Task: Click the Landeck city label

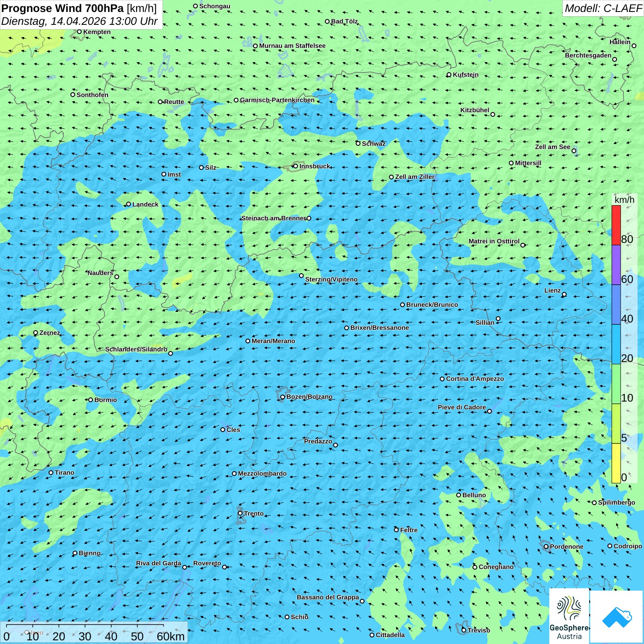Action: click(x=145, y=204)
